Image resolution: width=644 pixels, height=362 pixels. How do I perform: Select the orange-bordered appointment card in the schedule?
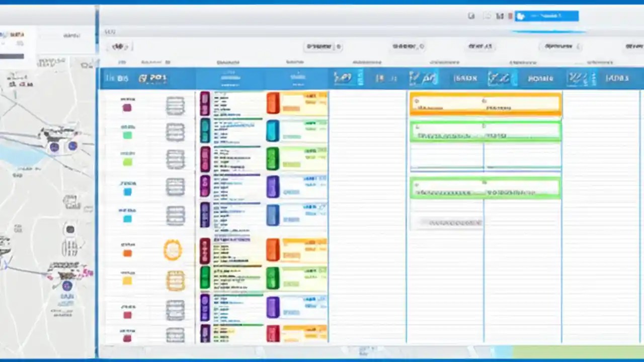pos(486,104)
